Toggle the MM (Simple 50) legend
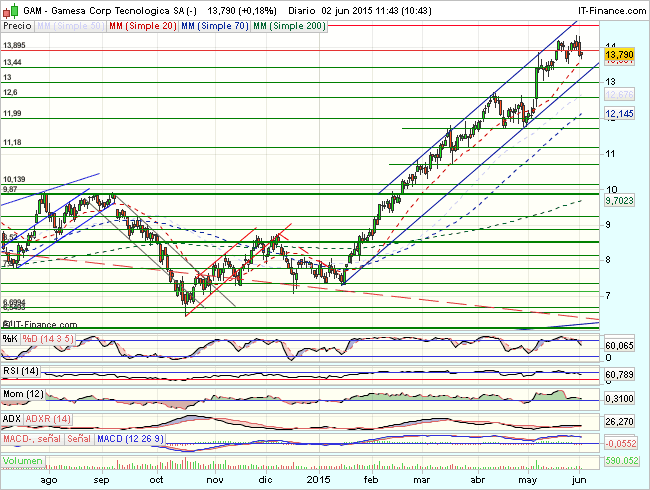650x490 pixels. [70, 26]
